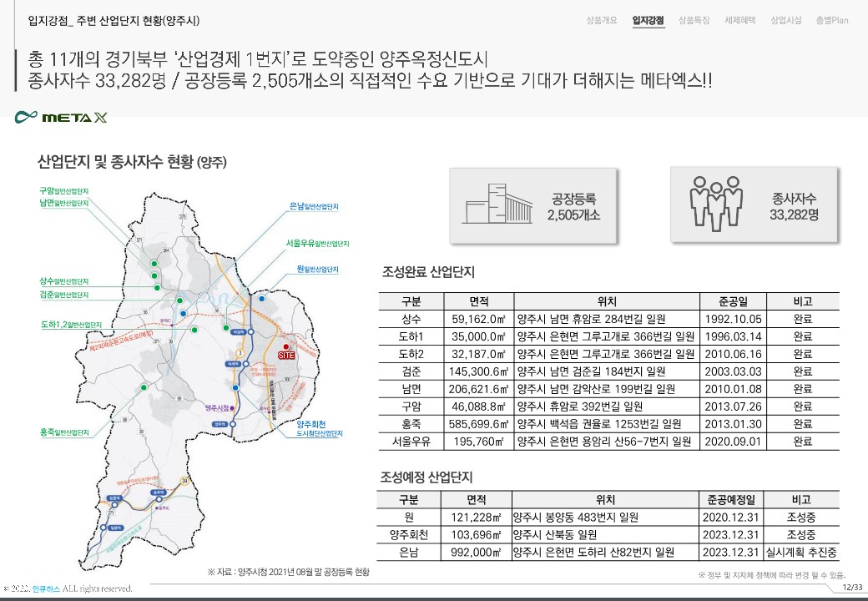Click the META X logo
This screenshot has width=868, height=601.
coord(61,117)
